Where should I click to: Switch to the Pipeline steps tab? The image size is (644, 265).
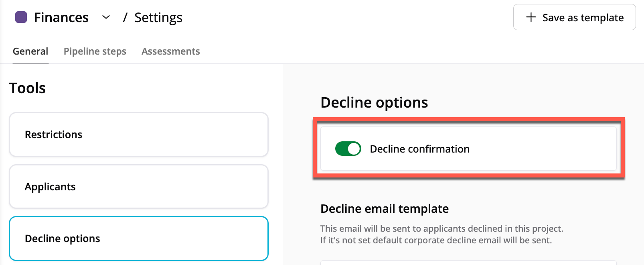pyautogui.click(x=95, y=51)
